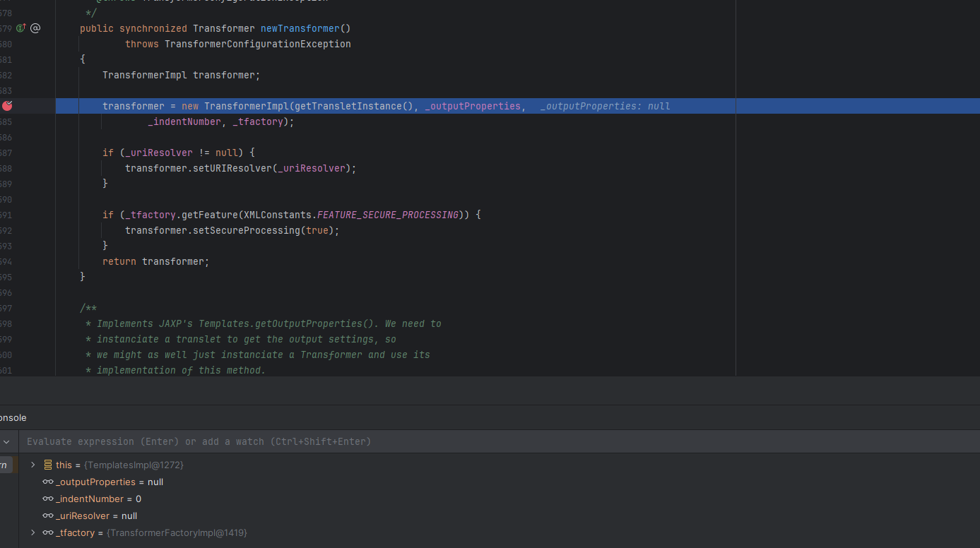Click the green overrides gutter icon
The image size is (980, 548).
click(20, 28)
